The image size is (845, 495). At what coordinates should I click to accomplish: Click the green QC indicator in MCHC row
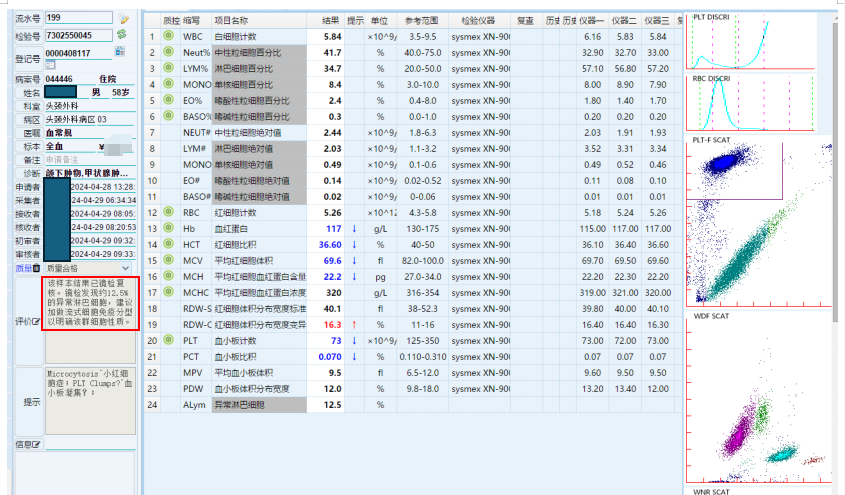(168, 292)
